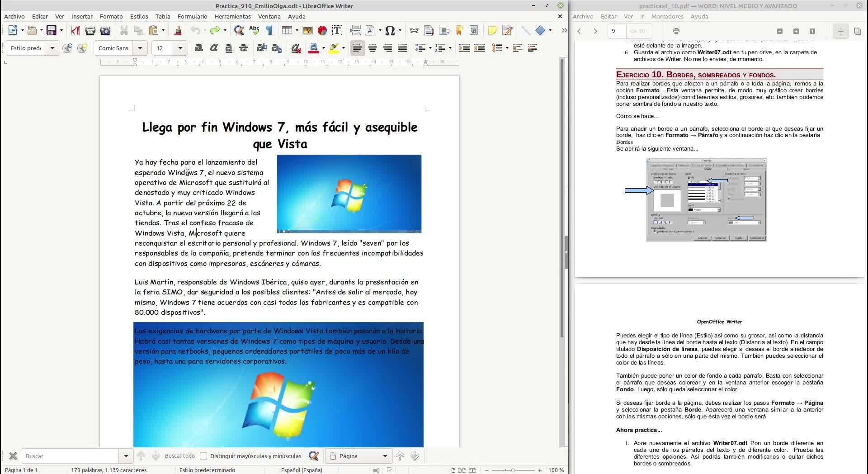Image resolution: width=868 pixels, height=474 pixels.
Task: Open the font size dropdown
Action: click(x=180, y=48)
